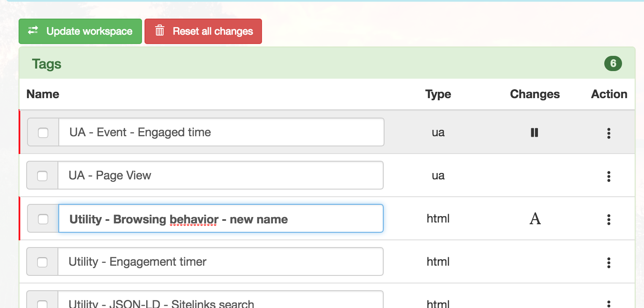The height and width of the screenshot is (308, 644).
Task: Tick the Utility - Engagement timer checkbox
Action: coord(42,262)
